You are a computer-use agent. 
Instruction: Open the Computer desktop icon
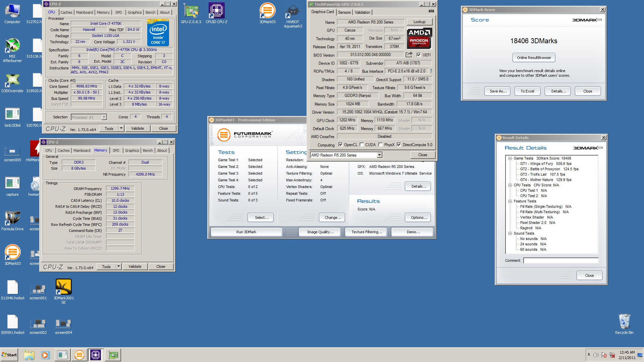pyautogui.click(x=12, y=14)
